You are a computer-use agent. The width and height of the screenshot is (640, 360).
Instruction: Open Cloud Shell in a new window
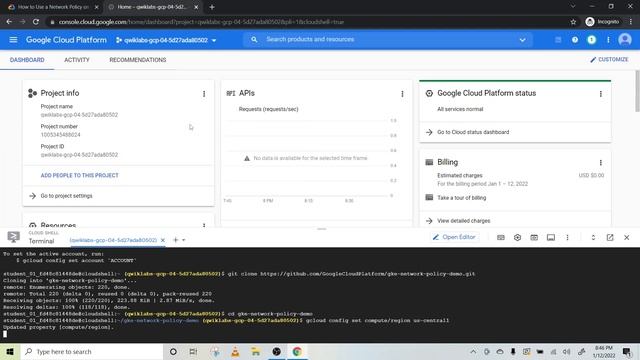(x=610, y=238)
